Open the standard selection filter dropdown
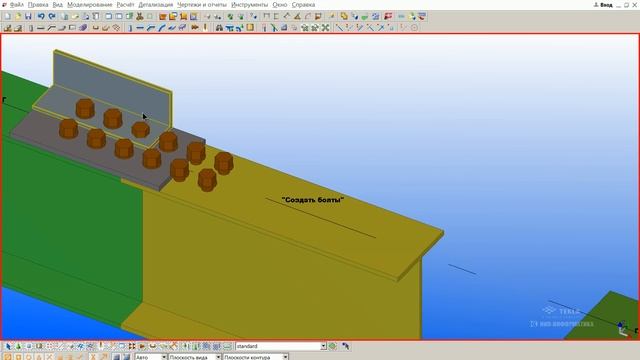 (323, 346)
